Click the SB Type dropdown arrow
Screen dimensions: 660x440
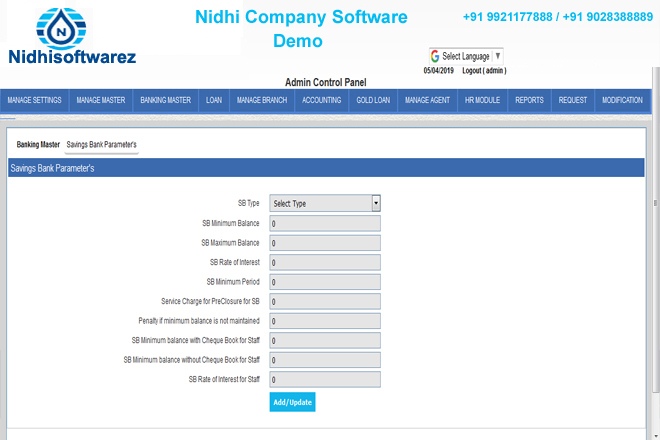376,203
